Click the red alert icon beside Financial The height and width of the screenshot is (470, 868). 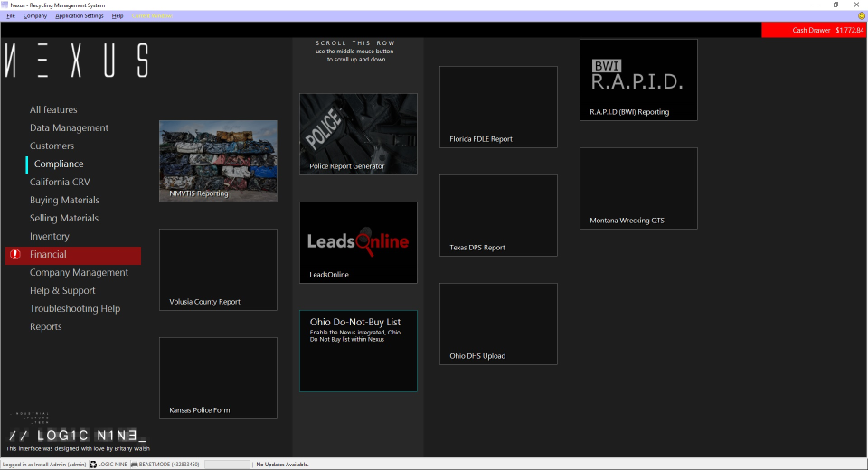pos(15,254)
